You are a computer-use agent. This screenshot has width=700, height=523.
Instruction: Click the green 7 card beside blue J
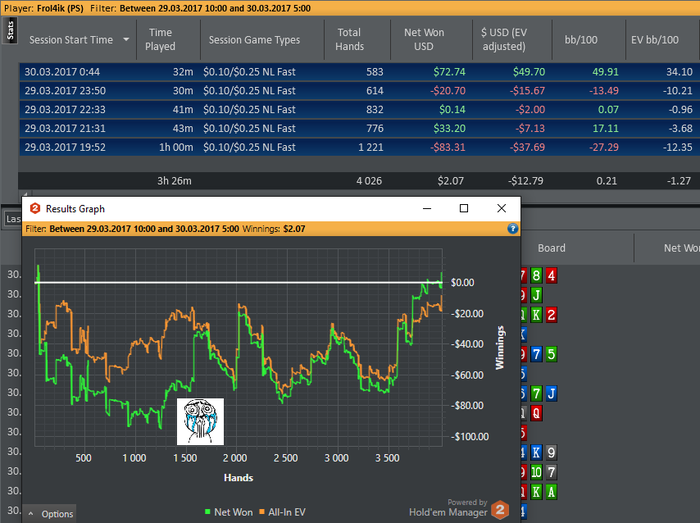point(536,394)
